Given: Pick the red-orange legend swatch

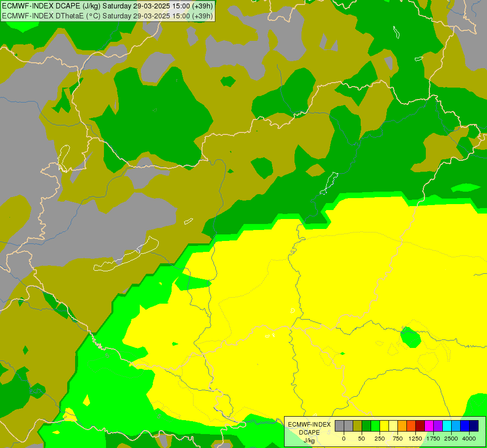Looking at the screenshot, I should pyautogui.click(x=411, y=426).
